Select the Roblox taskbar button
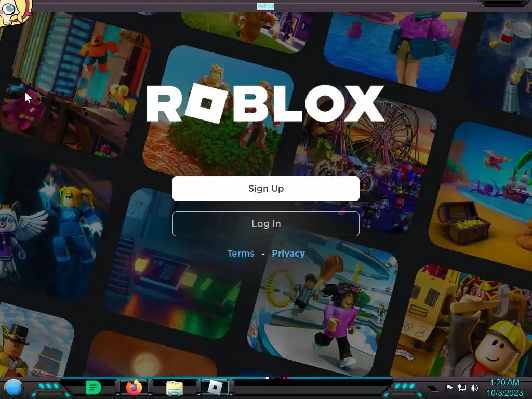Screen dimensions: 532x399 [x=215, y=388]
